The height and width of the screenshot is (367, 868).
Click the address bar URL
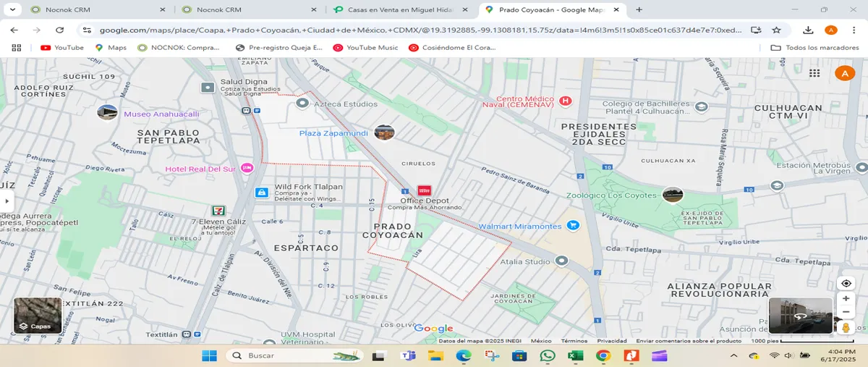coord(420,30)
